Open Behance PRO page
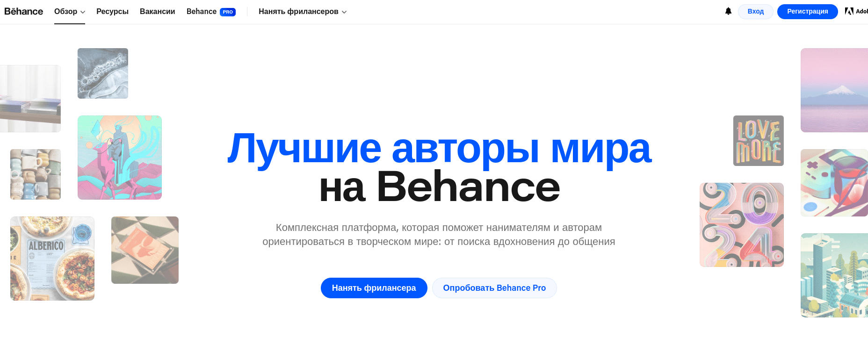 pos(211,12)
